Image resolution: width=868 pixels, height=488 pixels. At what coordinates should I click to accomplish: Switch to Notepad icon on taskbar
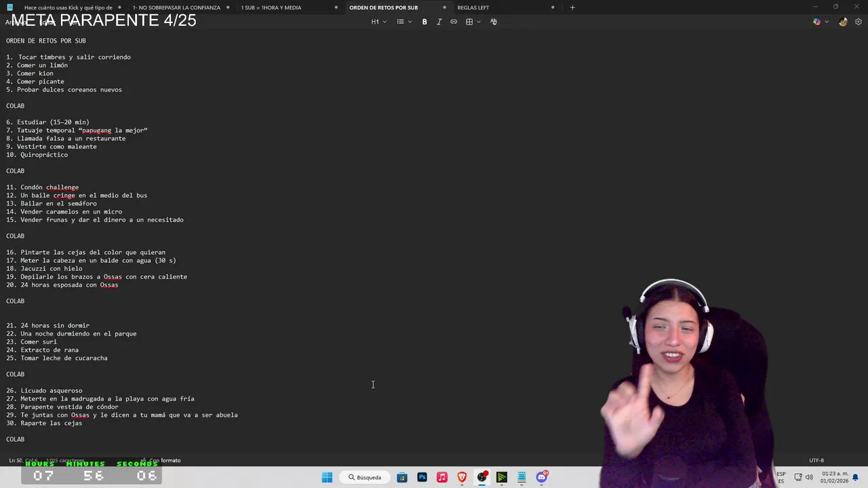[x=522, y=477]
